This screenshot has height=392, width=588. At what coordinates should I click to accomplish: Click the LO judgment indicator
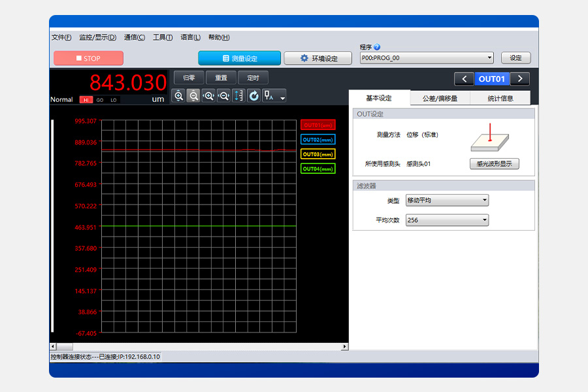tap(114, 100)
